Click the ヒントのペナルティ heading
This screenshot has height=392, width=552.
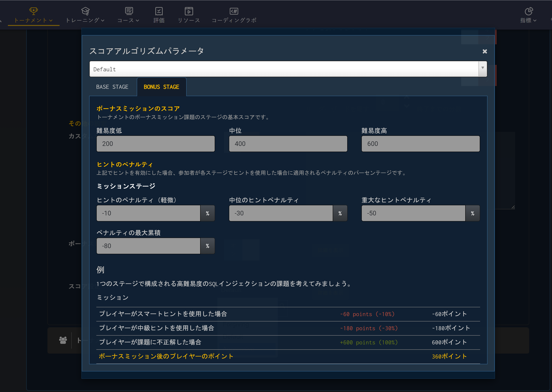point(125,165)
